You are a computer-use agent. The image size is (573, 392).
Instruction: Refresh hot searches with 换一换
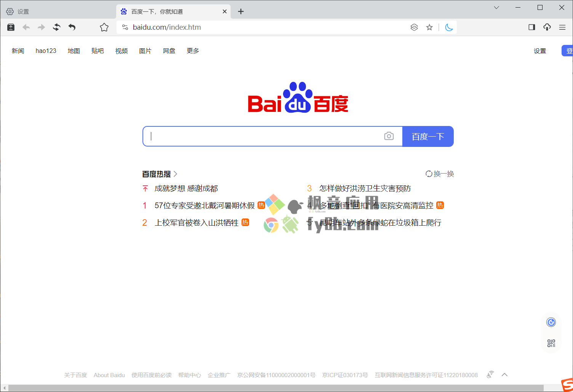pos(440,174)
